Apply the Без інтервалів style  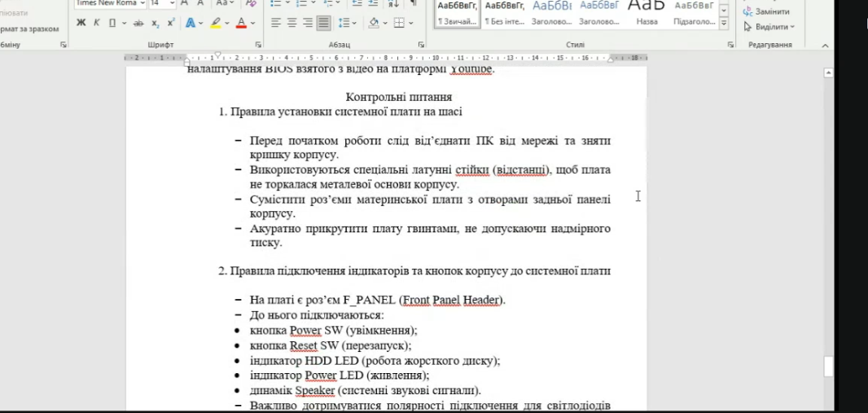[x=504, y=14]
